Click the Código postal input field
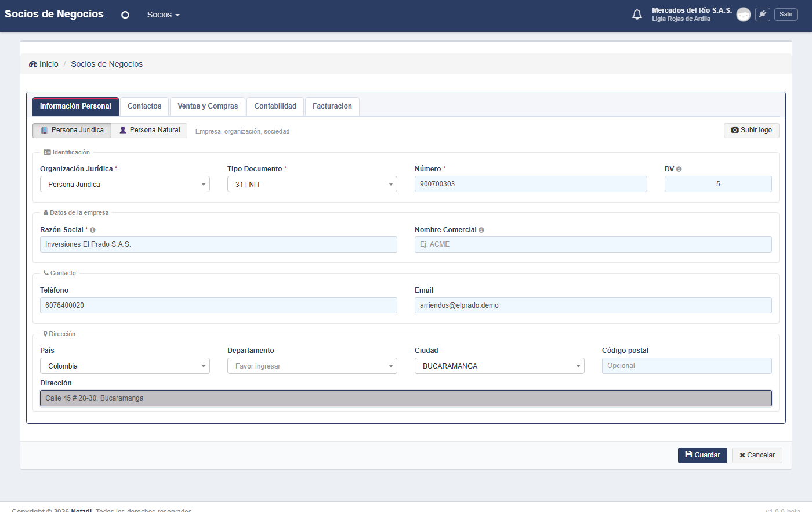The image size is (812, 512). 687,366
